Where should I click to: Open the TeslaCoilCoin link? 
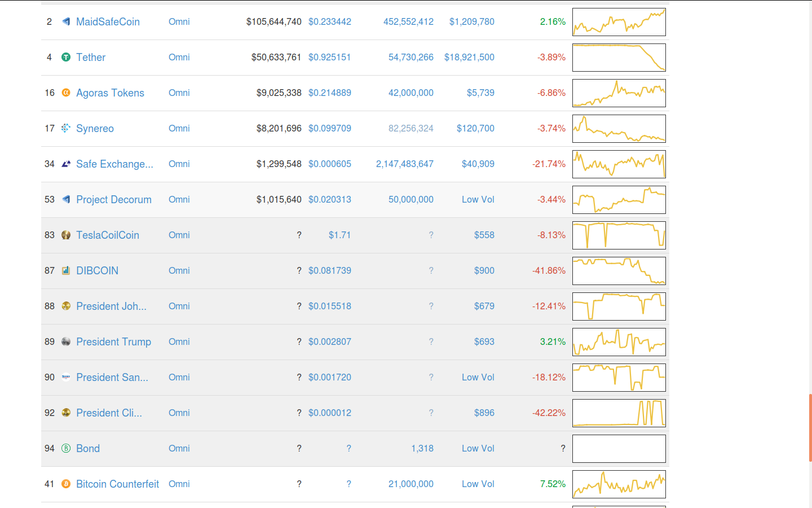click(108, 235)
